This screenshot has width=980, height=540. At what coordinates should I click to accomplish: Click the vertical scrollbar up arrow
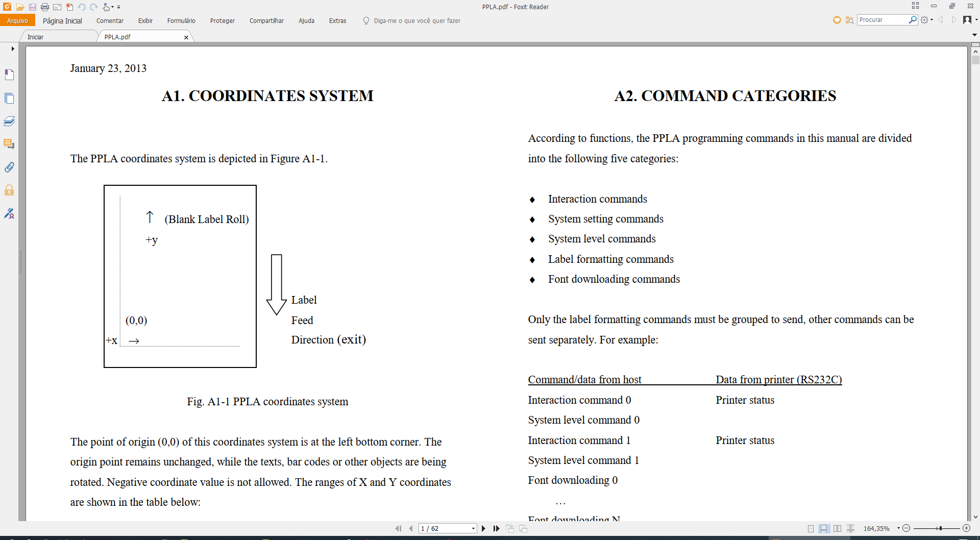(x=975, y=52)
